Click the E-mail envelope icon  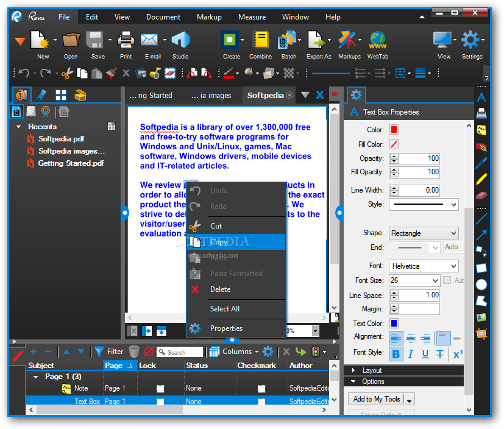149,40
